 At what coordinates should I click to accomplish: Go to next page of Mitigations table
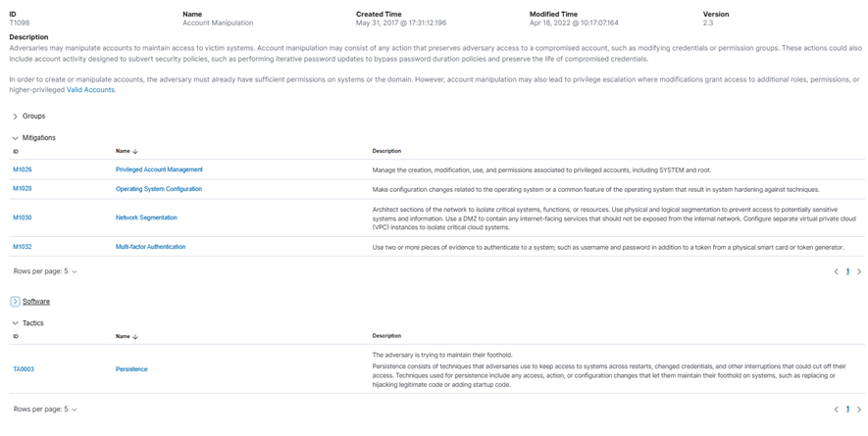(x=859, y=271)
